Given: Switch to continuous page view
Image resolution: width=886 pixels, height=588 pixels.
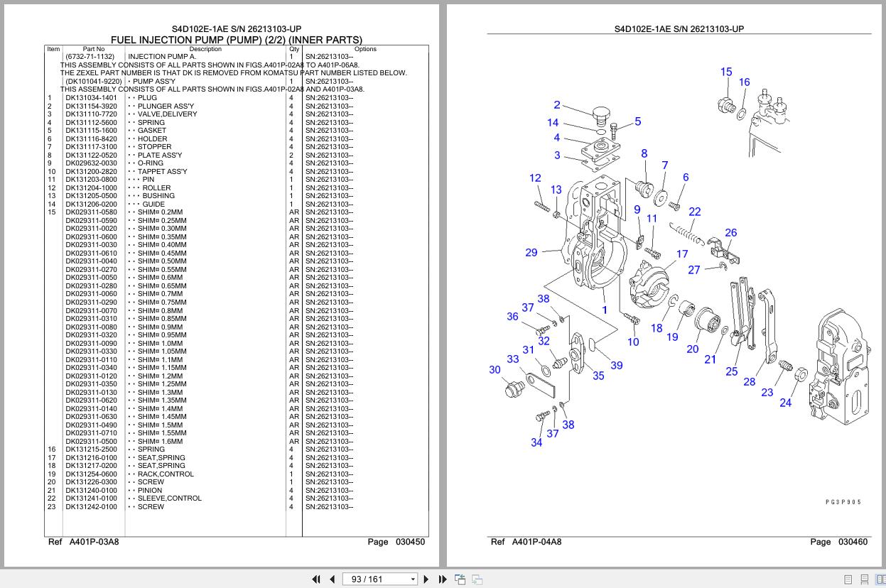Looking at the screenshot, I should pos(864,579).
